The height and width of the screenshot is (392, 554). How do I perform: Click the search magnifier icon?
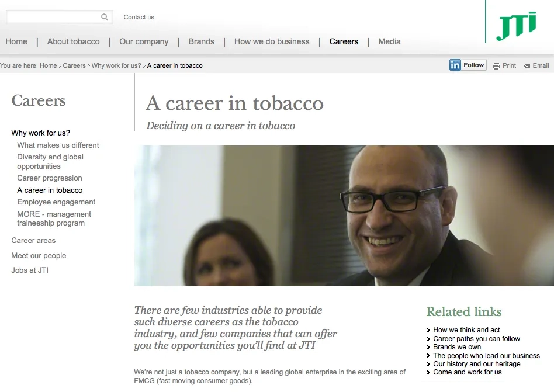[105, 17]
